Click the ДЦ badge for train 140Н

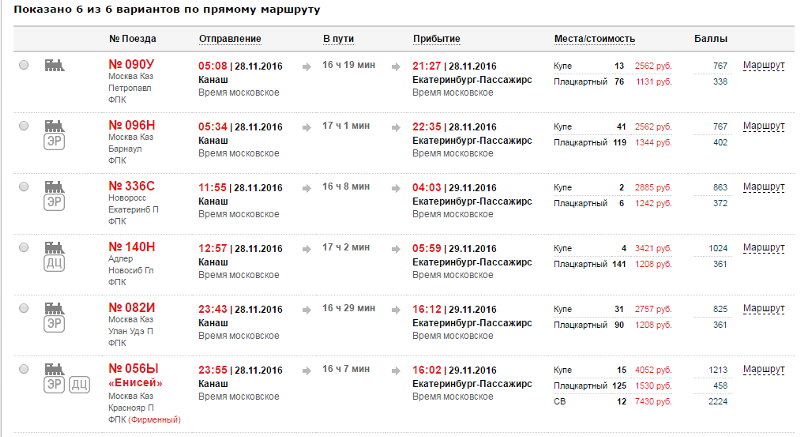54,263
